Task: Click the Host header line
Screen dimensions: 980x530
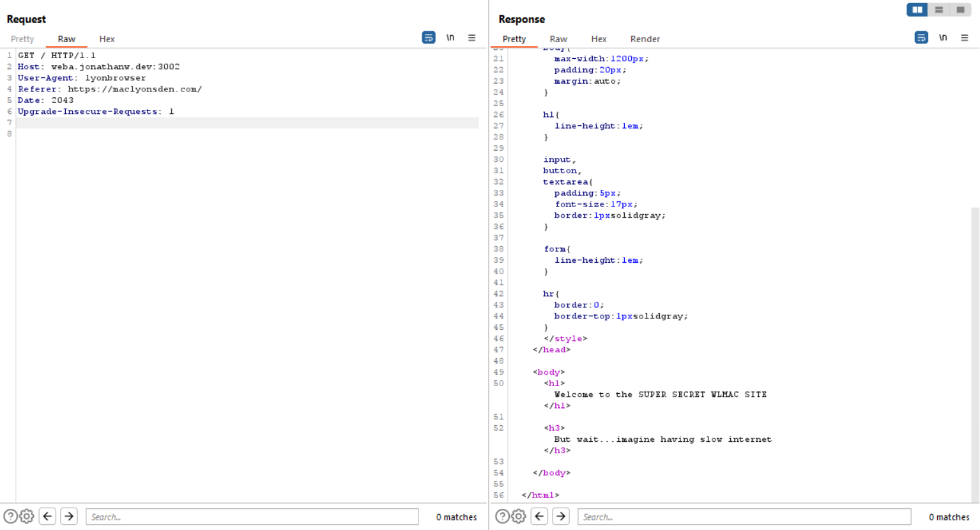Action: click(x=98, y=66)
